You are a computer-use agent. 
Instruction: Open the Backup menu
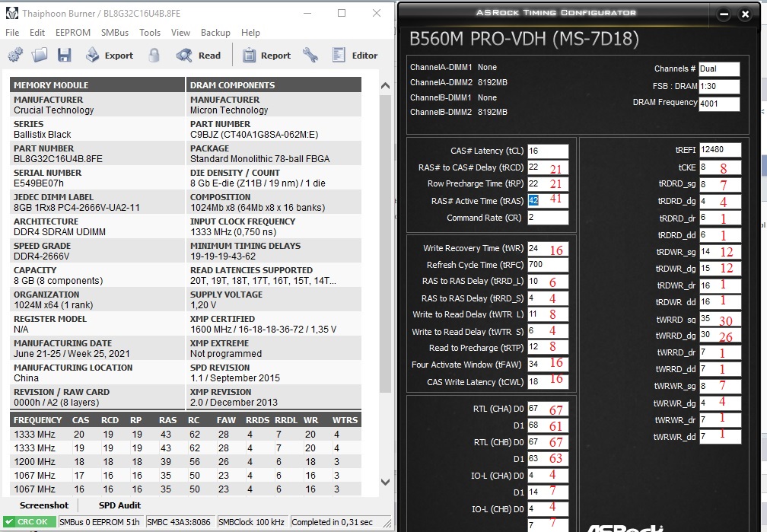pyautogui.click(x=215, y=32)
